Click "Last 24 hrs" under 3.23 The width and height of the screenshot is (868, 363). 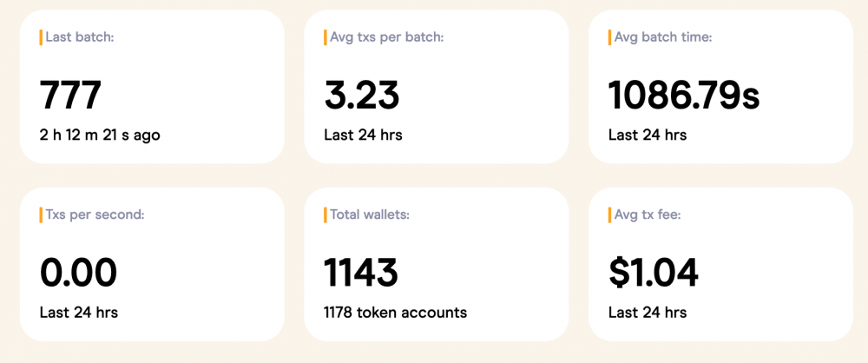(363, 135)
